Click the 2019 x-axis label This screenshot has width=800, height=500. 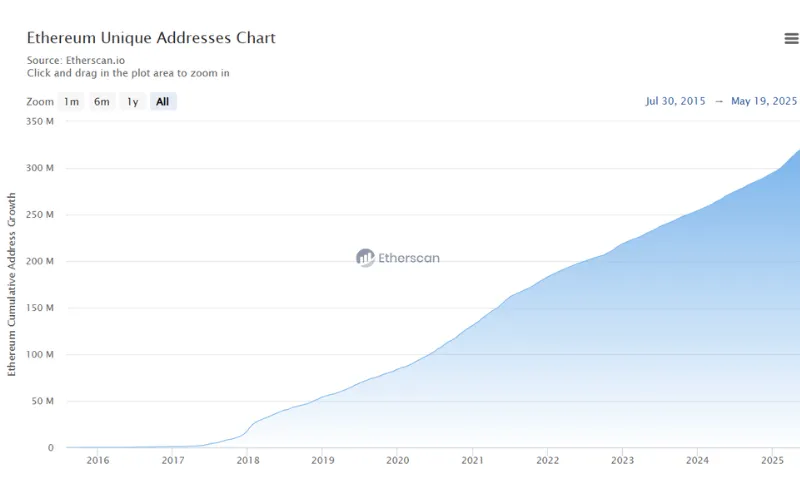[x=323, y=460]
